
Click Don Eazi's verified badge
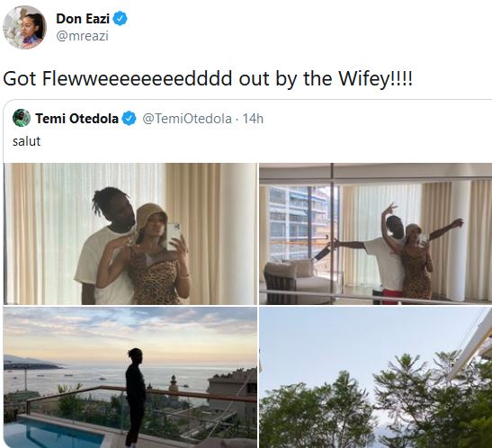click(120, 19)
